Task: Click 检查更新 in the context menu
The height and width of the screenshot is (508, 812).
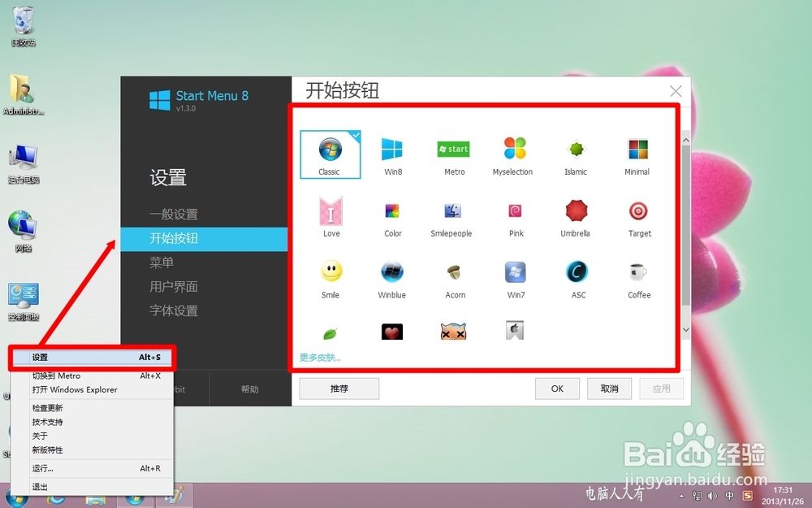Action: pyautogui.click(x=93, y=408)
